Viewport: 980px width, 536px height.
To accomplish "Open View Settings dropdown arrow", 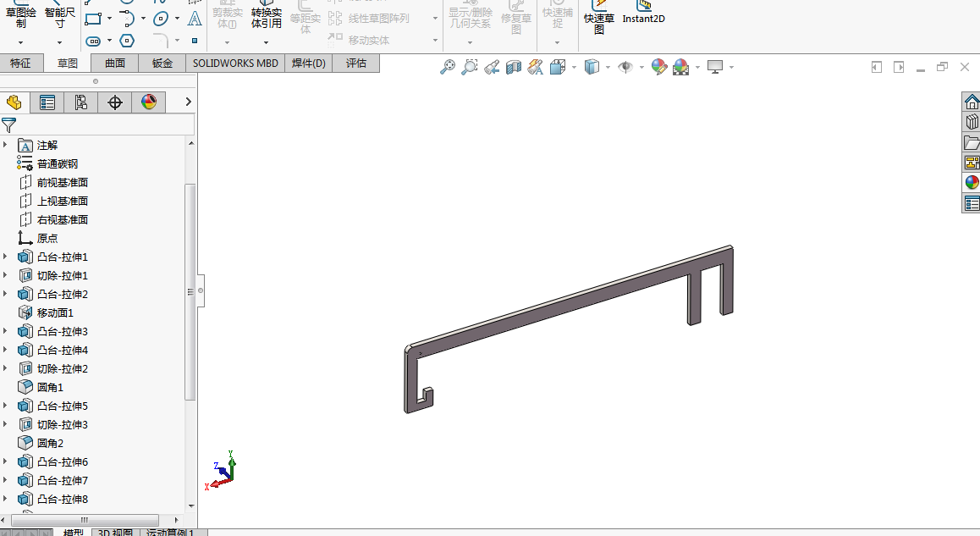I will point(731,67).
